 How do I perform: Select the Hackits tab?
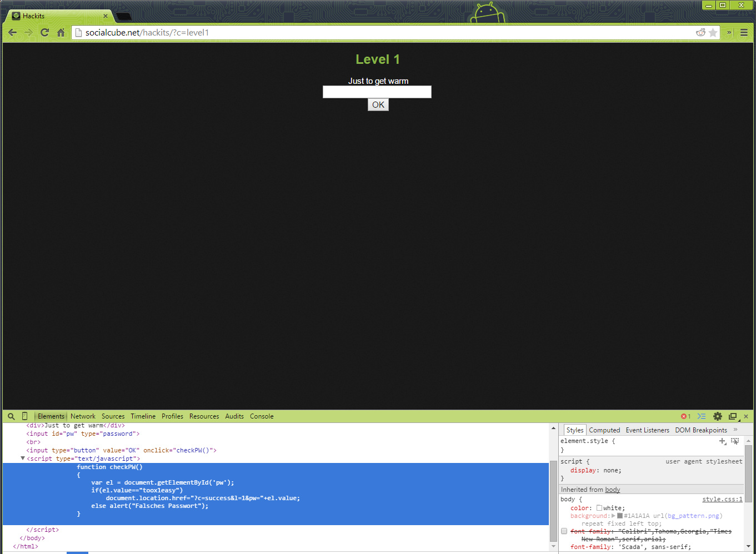(x=58, y=16)
